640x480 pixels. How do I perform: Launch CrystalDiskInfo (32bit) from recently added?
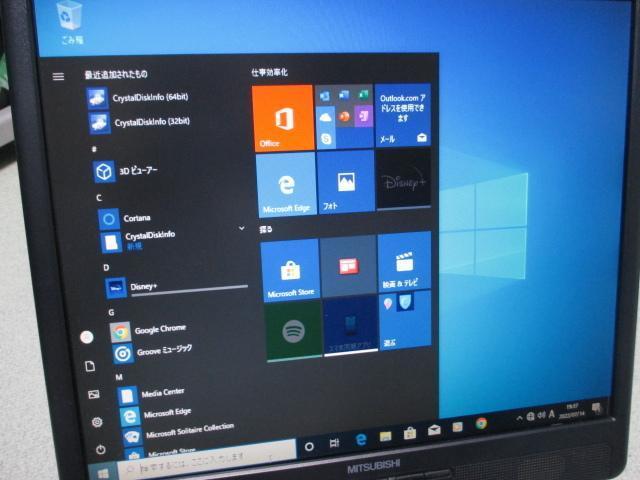point(140,122)
